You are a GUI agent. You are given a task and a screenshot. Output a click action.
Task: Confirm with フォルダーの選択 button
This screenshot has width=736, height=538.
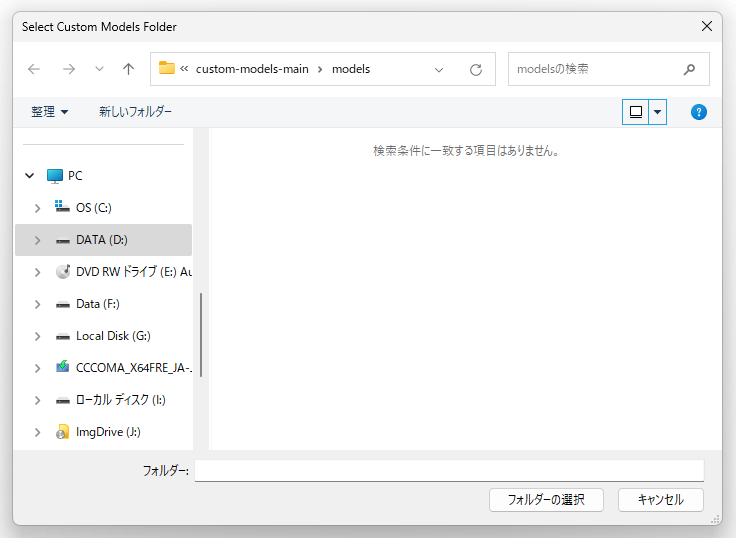click(546, 500)
